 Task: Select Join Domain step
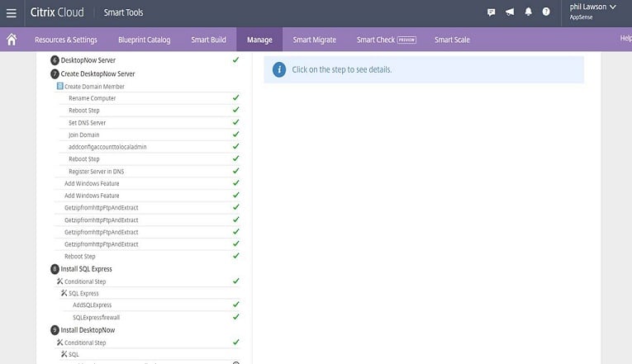pyautogui.click(x=83, y=135)
